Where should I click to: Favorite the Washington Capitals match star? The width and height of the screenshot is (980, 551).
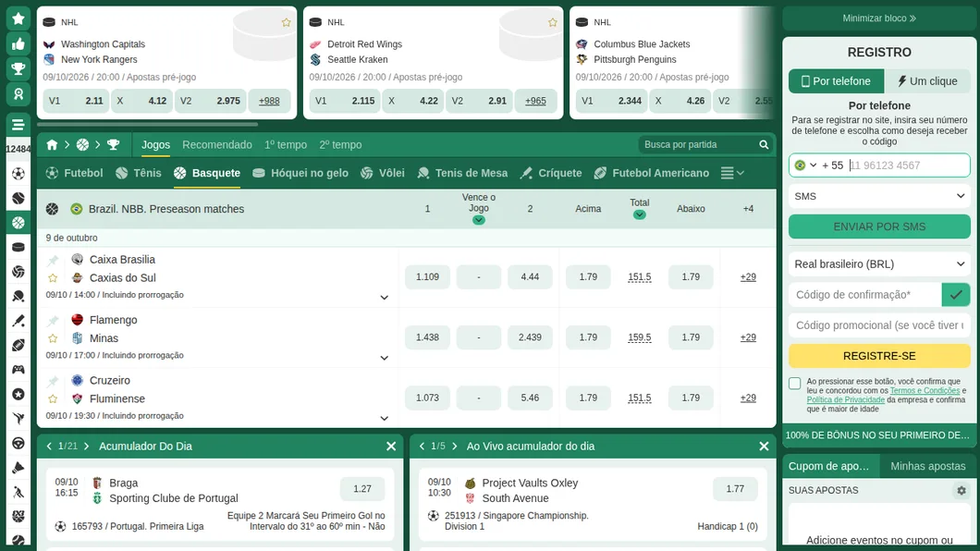[x=287, y=22]
